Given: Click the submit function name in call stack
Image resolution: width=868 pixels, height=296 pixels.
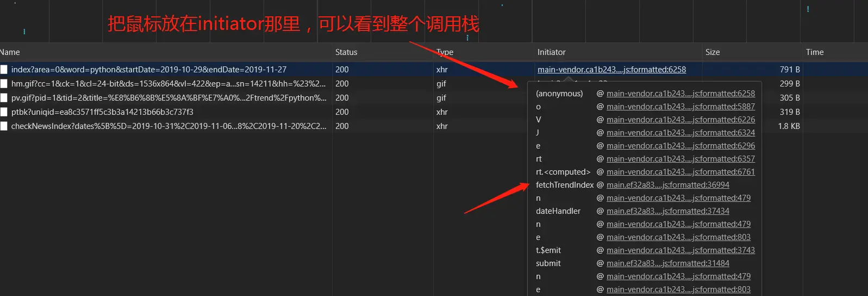Looking at the screenshot, I should point(548,263).
